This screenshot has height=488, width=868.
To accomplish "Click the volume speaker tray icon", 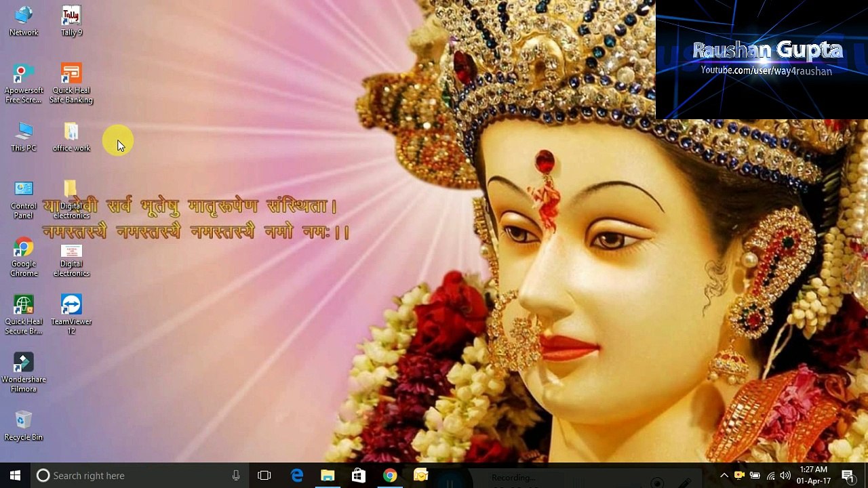I will pos(785,475).
